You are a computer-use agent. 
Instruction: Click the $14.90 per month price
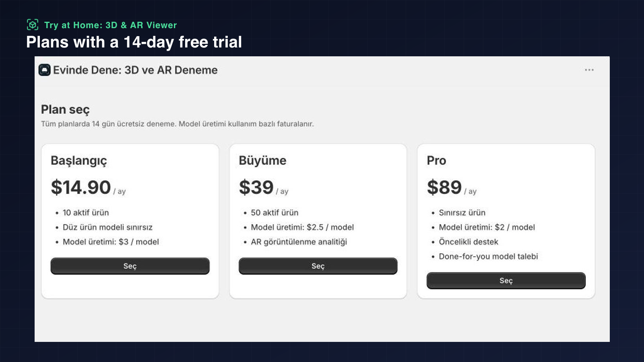(x=88, y=188)
